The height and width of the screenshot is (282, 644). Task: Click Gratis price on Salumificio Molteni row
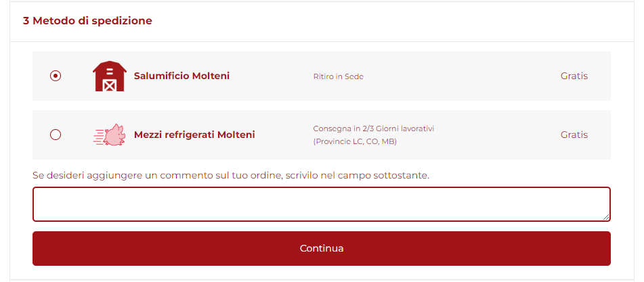point(574,76)
